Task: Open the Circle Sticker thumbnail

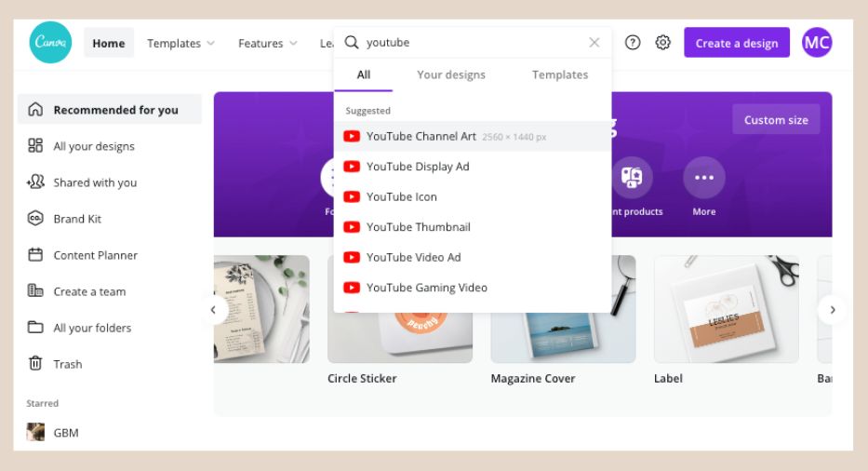Action: [400, 338]
